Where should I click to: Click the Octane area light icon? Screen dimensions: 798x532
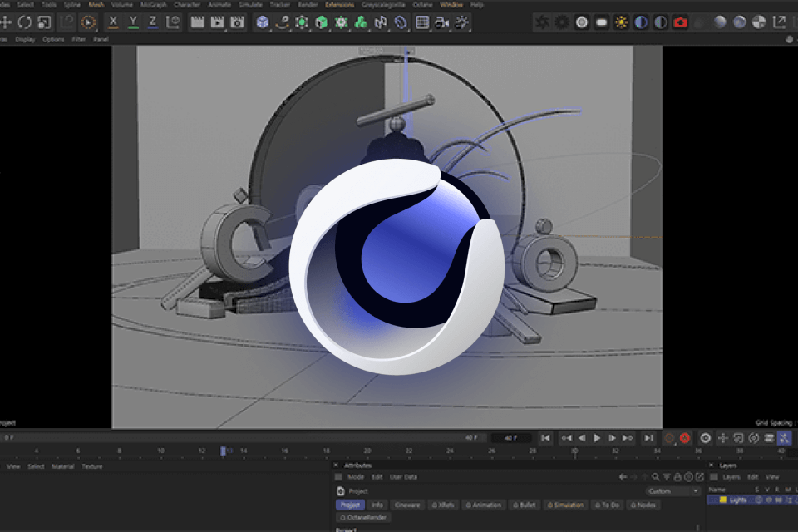click(601, 22)
